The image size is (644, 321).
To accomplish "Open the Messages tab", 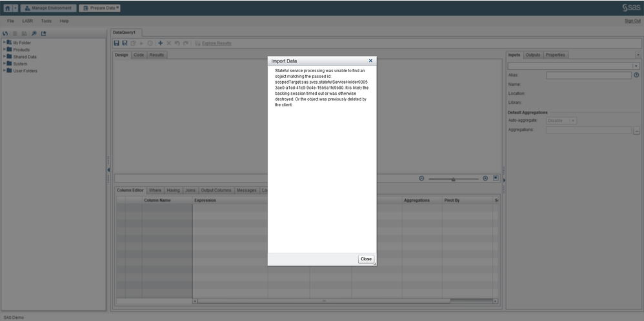I will 247,190.
